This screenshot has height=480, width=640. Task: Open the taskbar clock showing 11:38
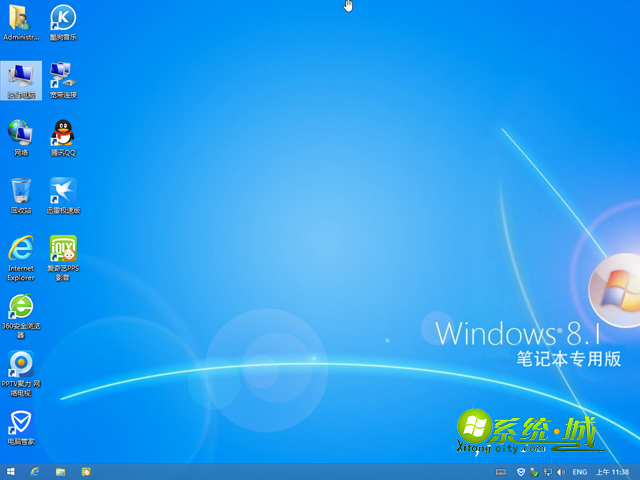coord(612,472)
